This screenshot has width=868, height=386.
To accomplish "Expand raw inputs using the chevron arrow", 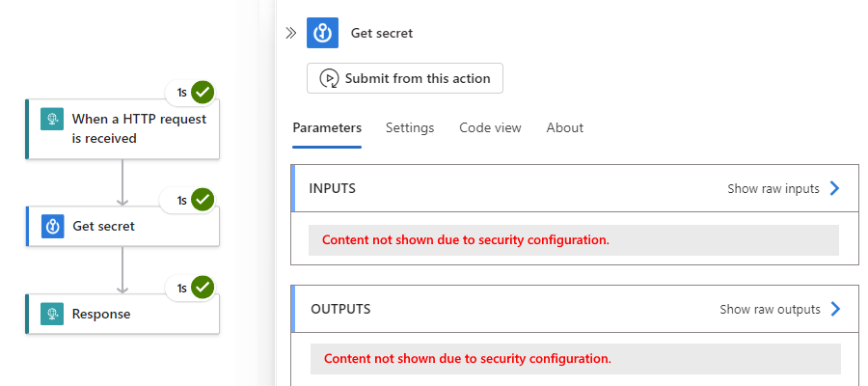I will tap(835, 188).
